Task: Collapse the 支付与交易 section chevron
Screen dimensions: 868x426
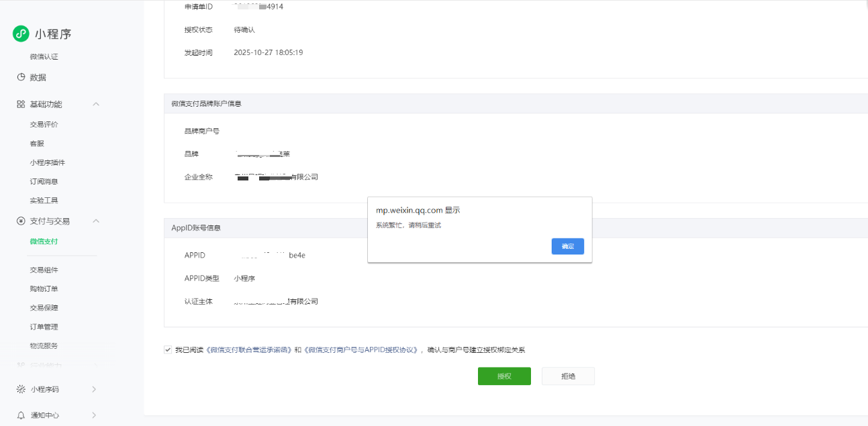Action: coord(96,221)
